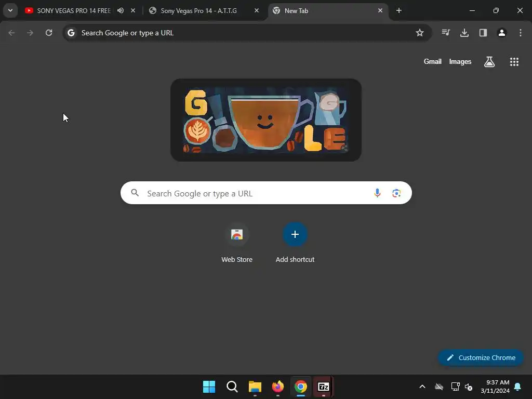Toggle the Chrome side panel
532x399 pixels.
click(x=483, y=33)
